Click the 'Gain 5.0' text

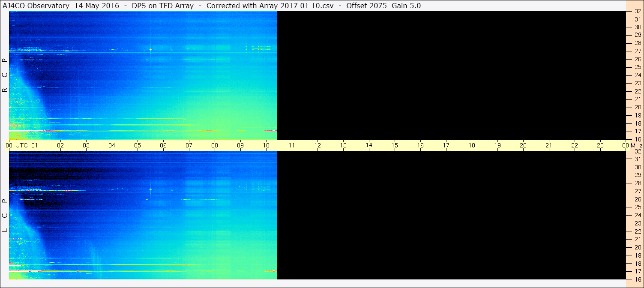(406, 6)
